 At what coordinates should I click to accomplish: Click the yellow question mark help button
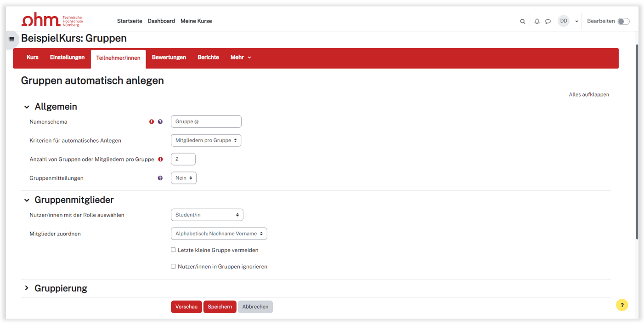pyautogui.click(x=622, y=305)
